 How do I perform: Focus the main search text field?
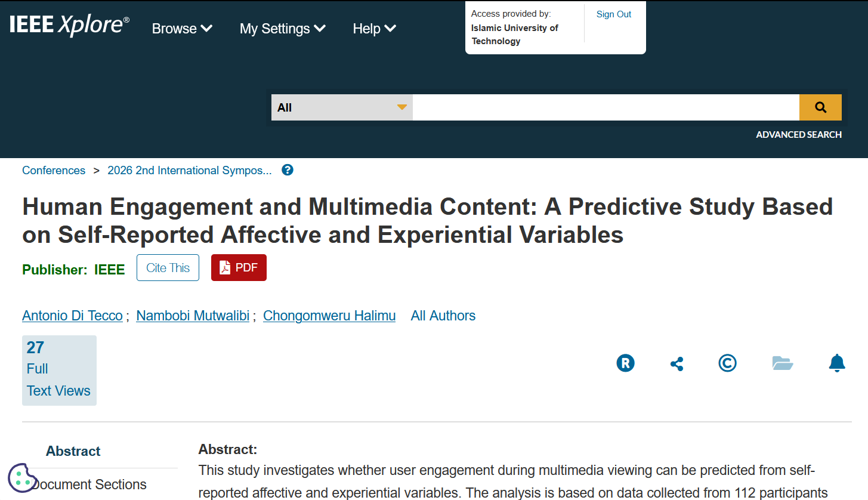click(x=606, y=107)
